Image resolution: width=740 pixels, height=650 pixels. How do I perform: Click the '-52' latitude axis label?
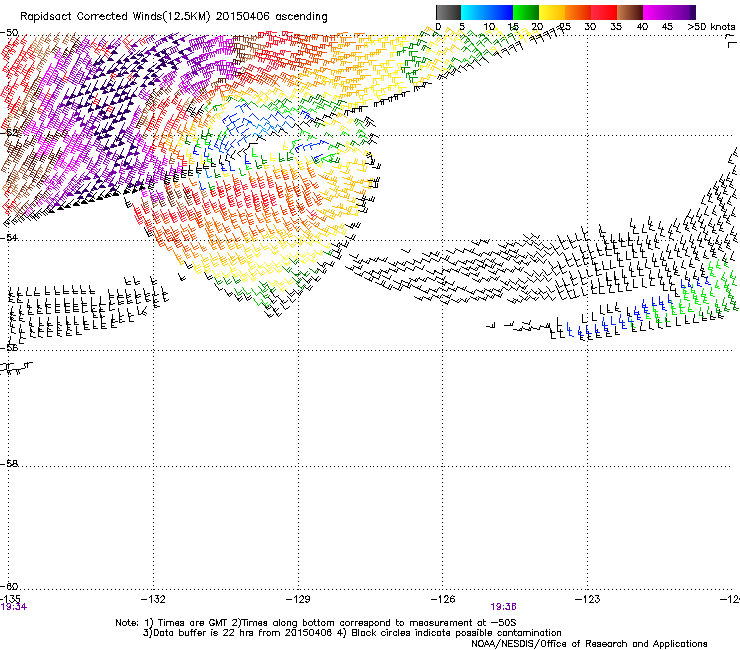[9, 133]
